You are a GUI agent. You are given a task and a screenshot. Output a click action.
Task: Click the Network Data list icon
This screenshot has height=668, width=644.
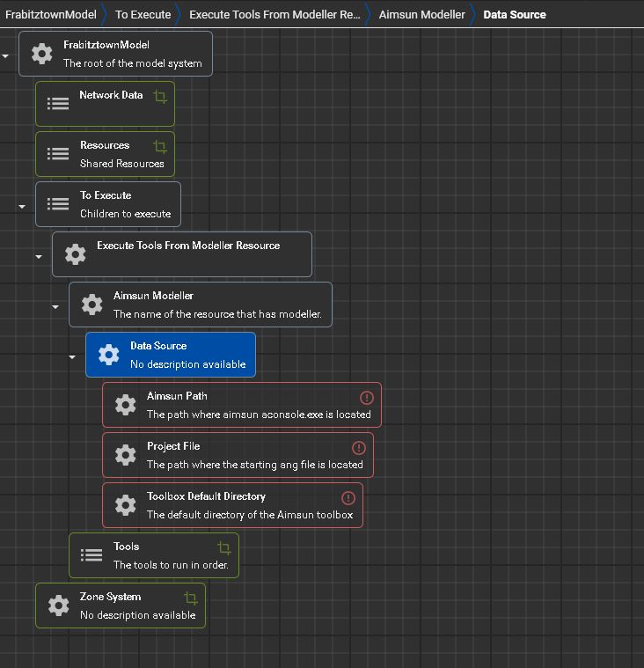58,104
